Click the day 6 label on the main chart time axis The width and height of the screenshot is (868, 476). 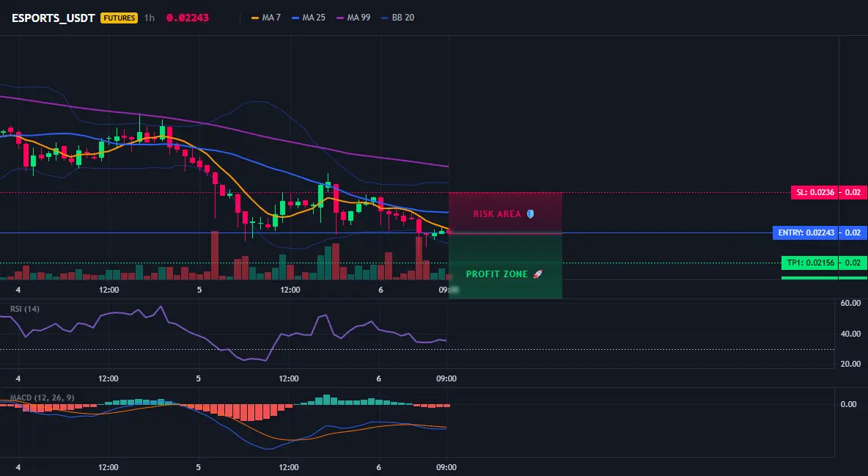coord(380,290)
